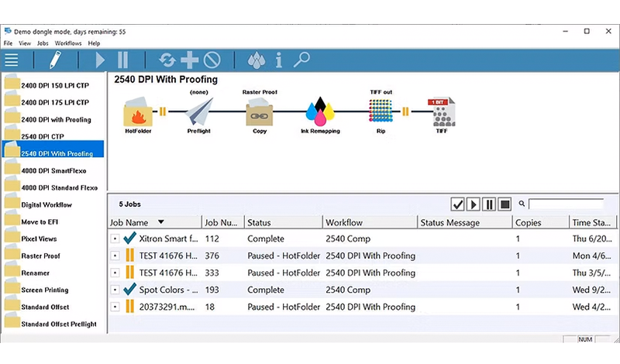The height and width of the screenshot is (364, 620).
Task: Expand the Xitron Smart job row
Action: tap(115, 239)
